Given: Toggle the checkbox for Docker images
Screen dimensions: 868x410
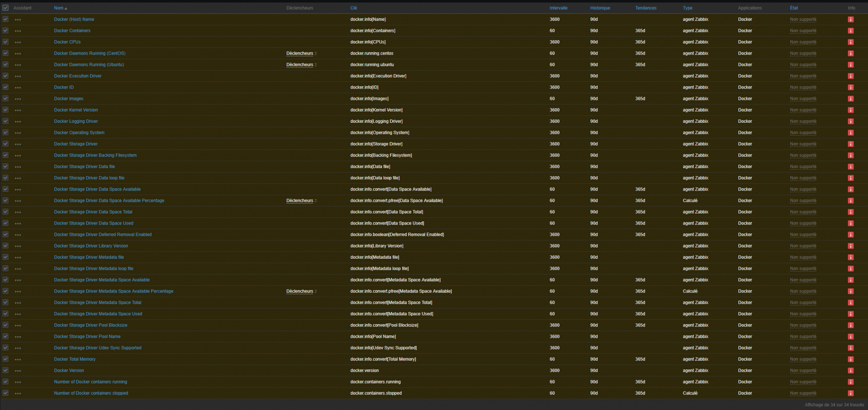Looking at the screenshot, I should click(x=6, y=98).
